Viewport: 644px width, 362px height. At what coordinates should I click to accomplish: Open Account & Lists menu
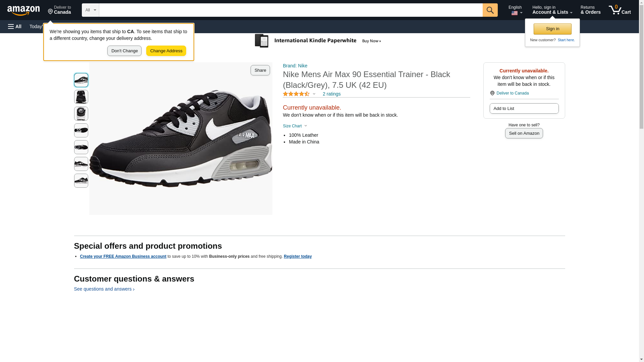click(x=552, y=10)
